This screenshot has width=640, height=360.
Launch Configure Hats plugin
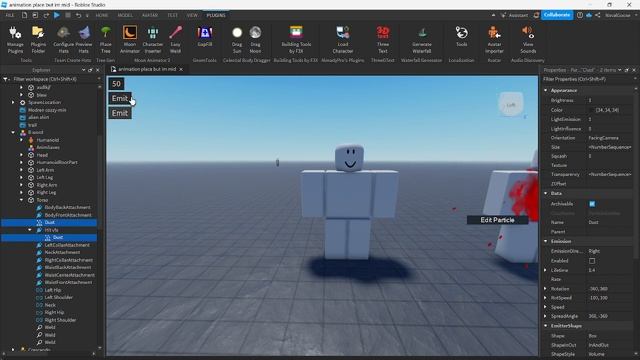point(63,40)
